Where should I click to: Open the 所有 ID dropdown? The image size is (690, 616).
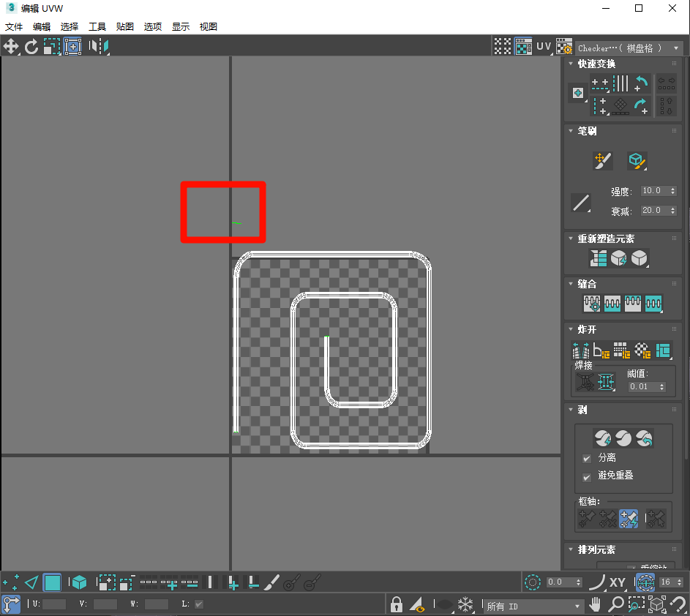533,606
